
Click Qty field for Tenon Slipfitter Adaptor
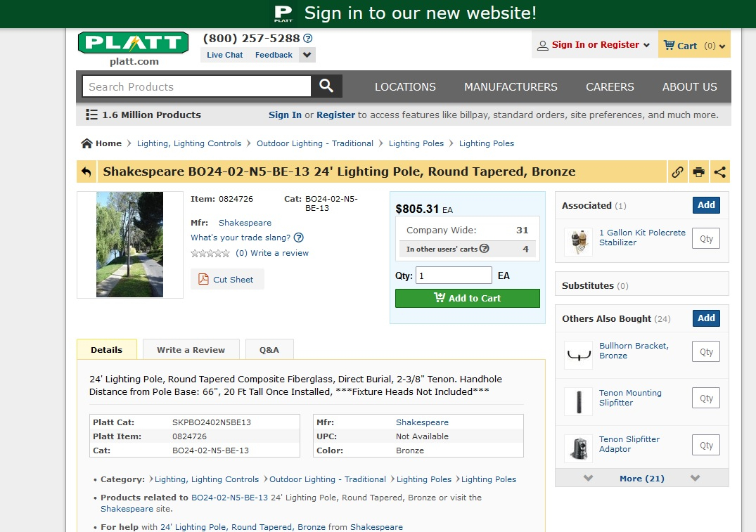706,446
